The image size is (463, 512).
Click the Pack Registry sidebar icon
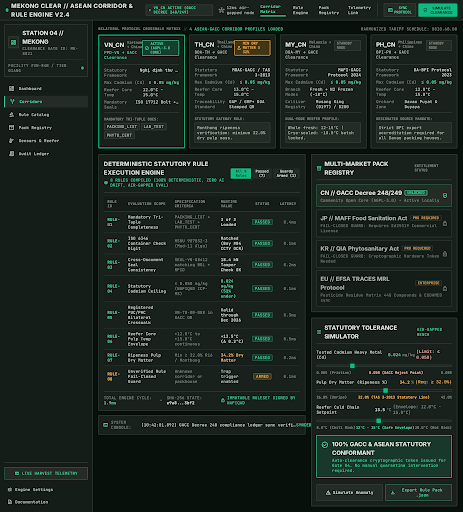point(12,127)
